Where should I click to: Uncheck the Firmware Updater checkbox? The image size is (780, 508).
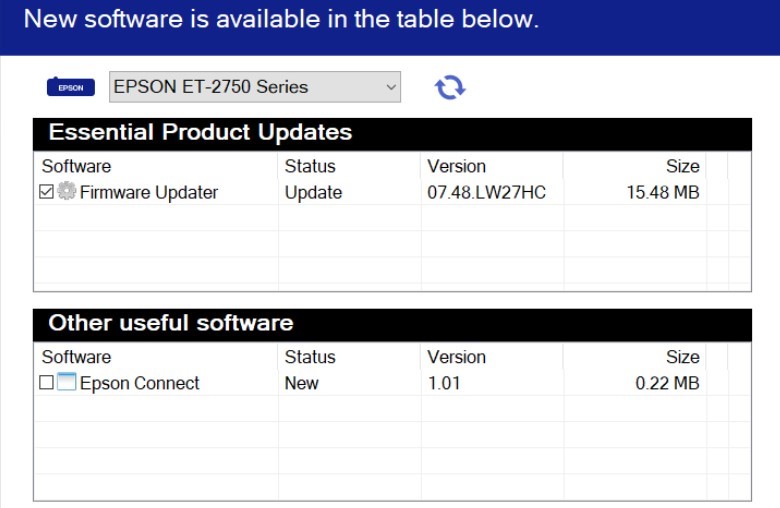(46, 192)
